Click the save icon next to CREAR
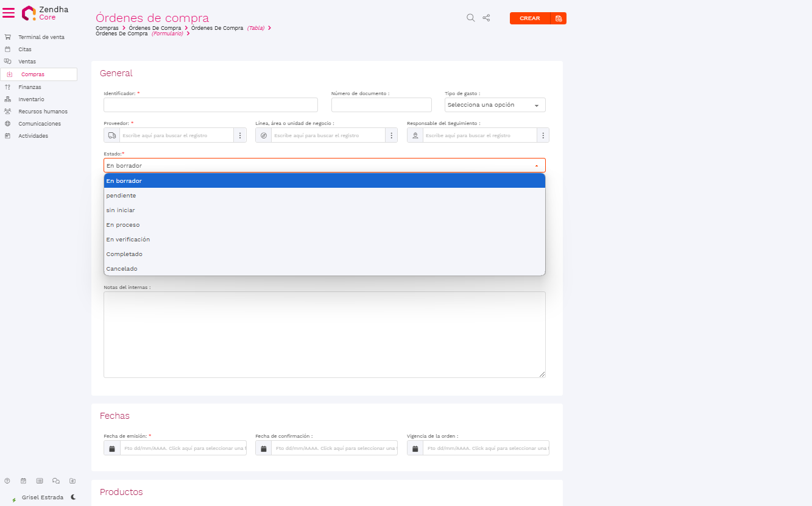The image size is (812, 506). click(x=559, y=18)
